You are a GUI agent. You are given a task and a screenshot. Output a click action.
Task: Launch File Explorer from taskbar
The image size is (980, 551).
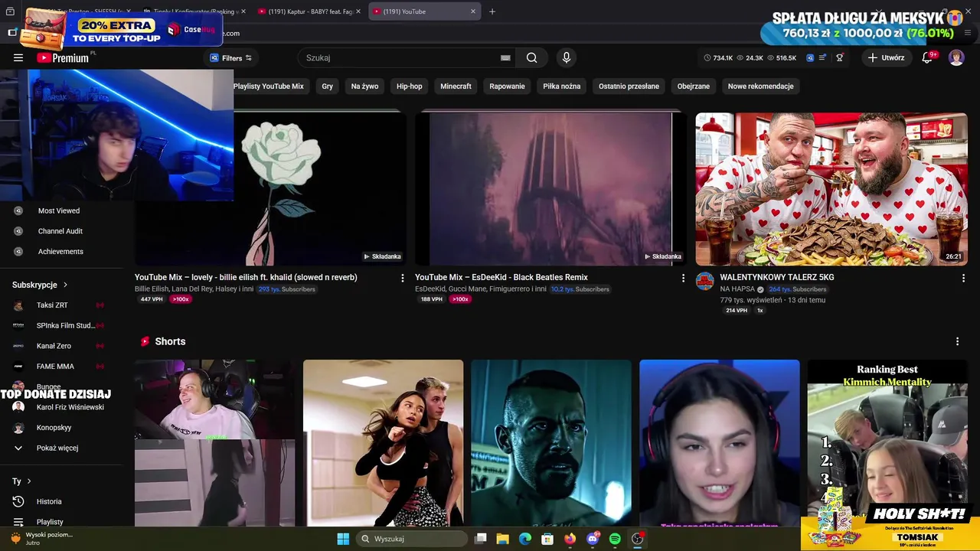click(x=502, y=539)
